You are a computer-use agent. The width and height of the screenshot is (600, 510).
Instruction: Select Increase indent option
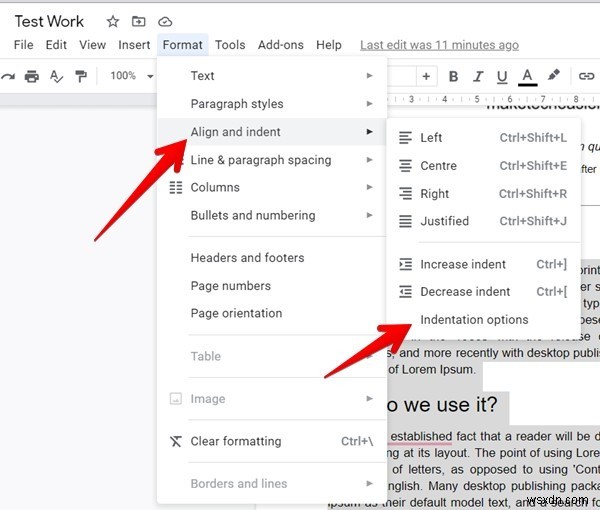pyautogui.click(x=484, y=264)
